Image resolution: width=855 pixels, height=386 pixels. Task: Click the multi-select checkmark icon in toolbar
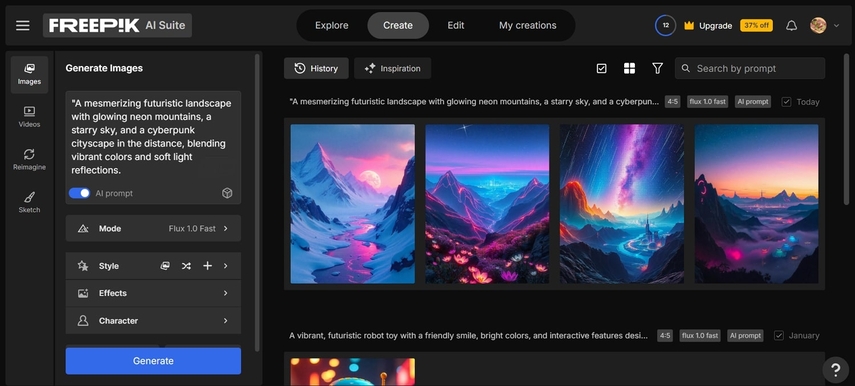point(601,68)
